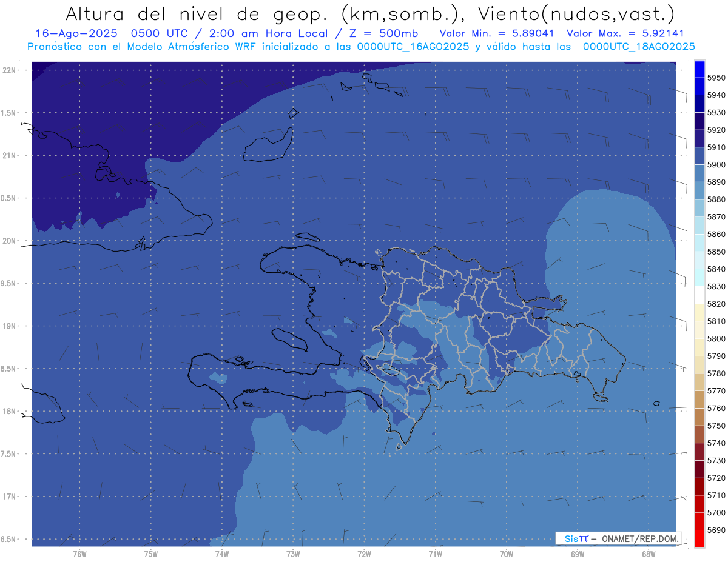Click the 21N latitude label
Viewport: 728px width, 562px height.
click(9, 155)
